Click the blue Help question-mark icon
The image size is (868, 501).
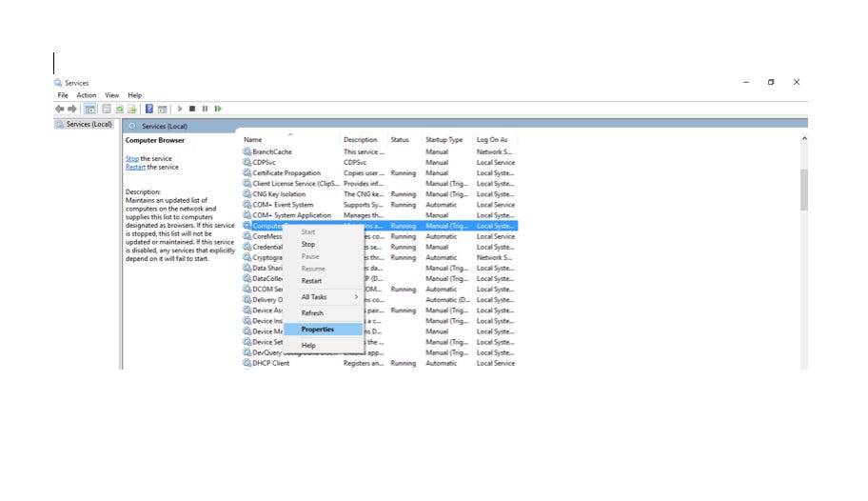pyautogui.click(x=148, y=110)
